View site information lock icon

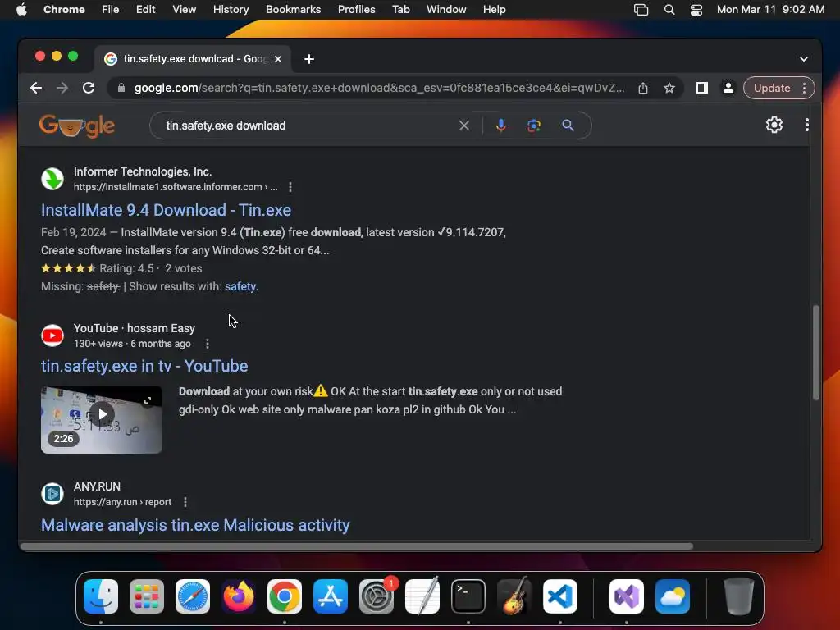click(121, 88)
